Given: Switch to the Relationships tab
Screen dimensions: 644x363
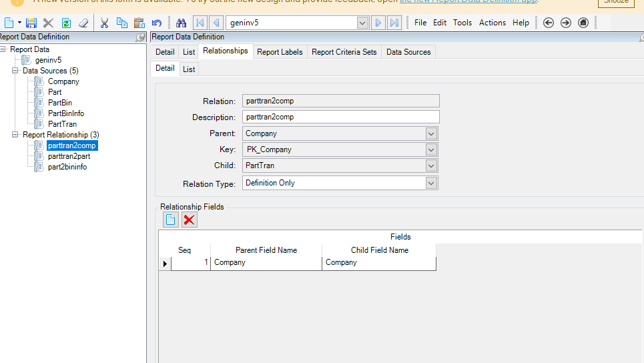Looking at the screenshot, I should pyautogui.click(x=226, y=51).
